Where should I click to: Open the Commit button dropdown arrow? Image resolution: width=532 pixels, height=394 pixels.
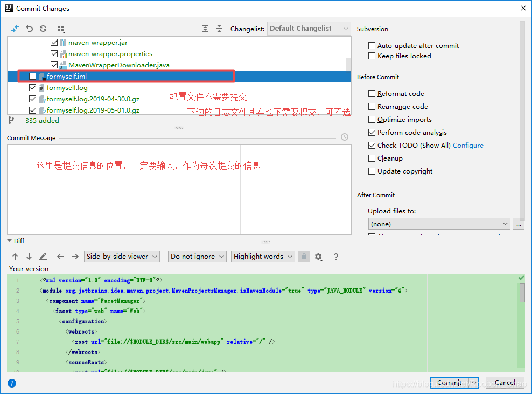474,383
